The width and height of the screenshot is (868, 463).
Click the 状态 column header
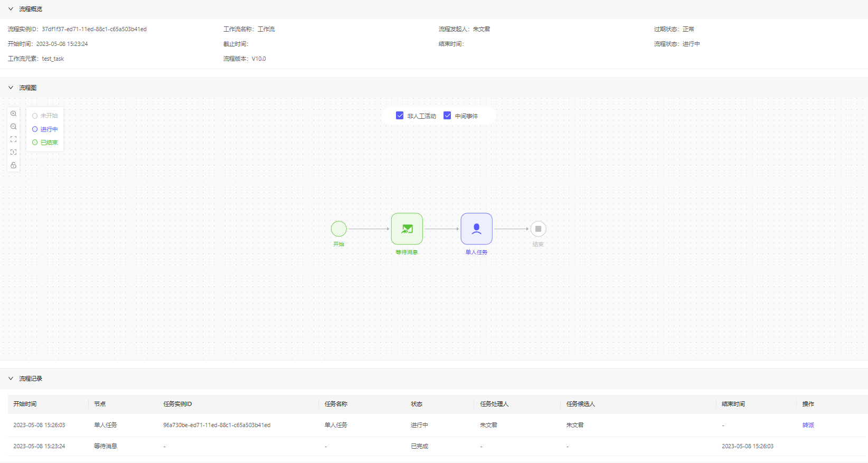tap(417, 404)
